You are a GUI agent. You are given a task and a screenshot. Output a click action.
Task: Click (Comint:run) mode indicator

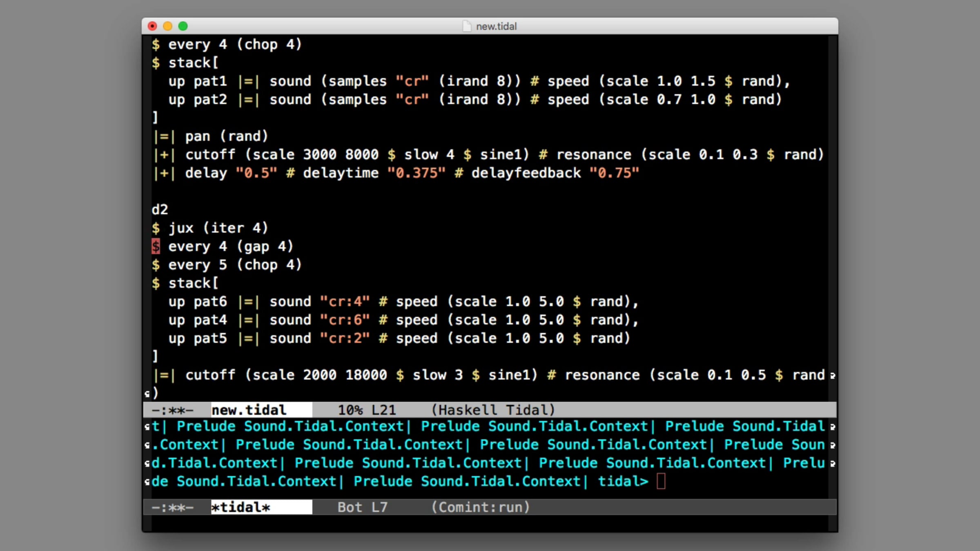point(481,507)
